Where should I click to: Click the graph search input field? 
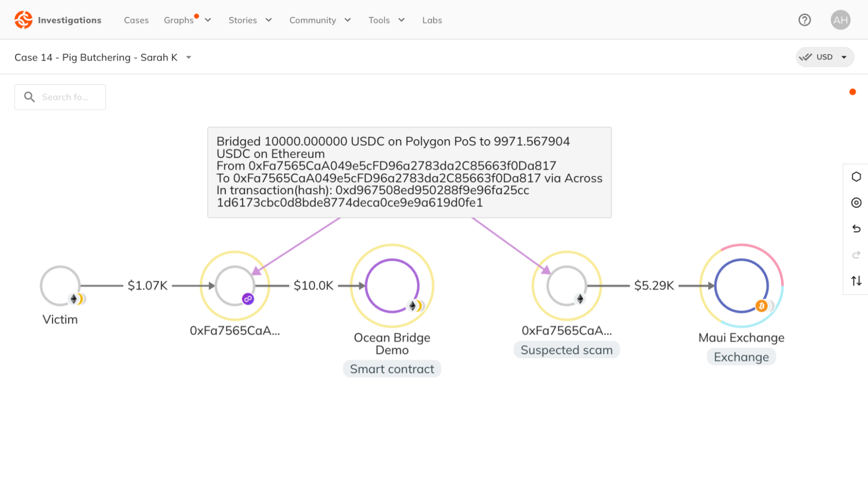(65, 97)
